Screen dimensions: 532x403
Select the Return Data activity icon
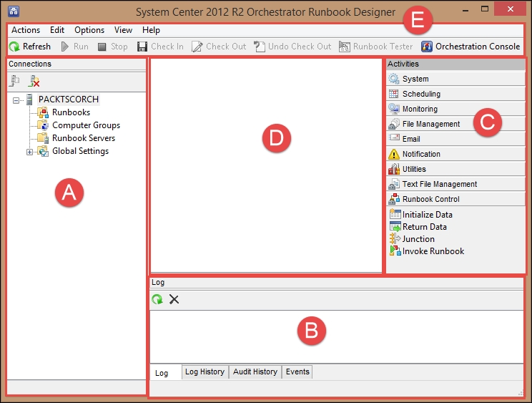pos(395,226)
